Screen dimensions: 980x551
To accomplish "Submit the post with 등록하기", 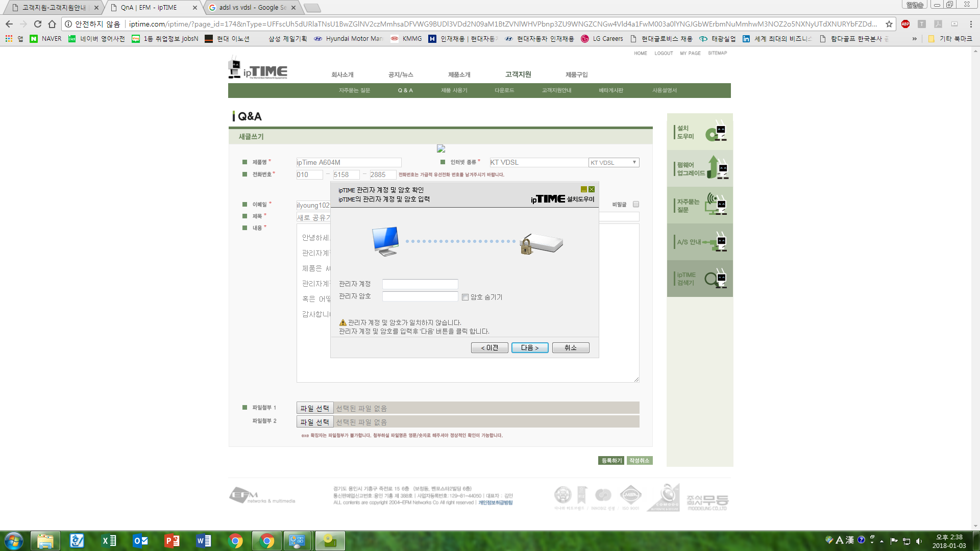I will (x=611, y=461).
